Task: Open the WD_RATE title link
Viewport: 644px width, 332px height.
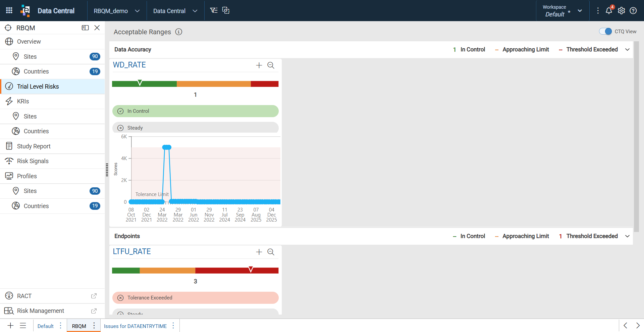Action: click(129, 65)
